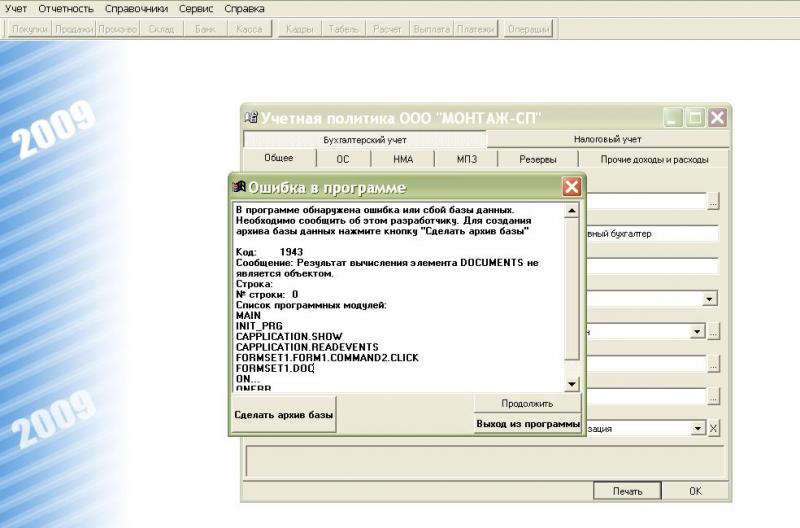
Task: Open Операции from the toolbar
Action: pos(528,29)
